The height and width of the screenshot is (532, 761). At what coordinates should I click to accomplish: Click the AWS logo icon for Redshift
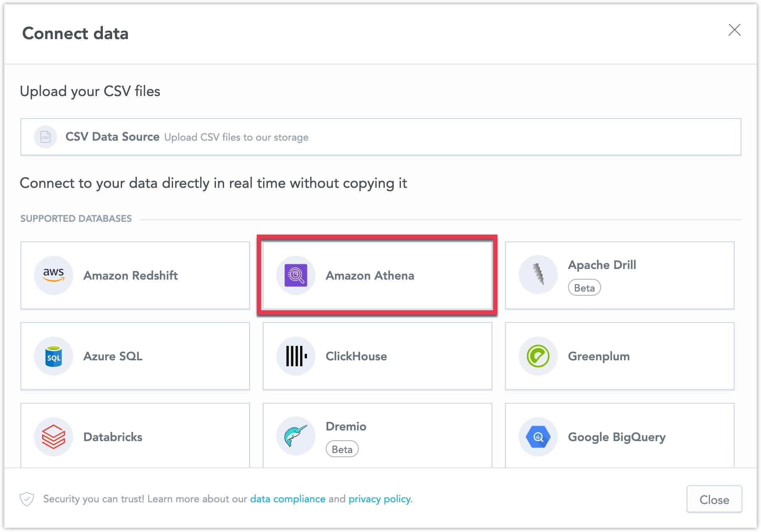pyautogui.click(x=54, y=275)
